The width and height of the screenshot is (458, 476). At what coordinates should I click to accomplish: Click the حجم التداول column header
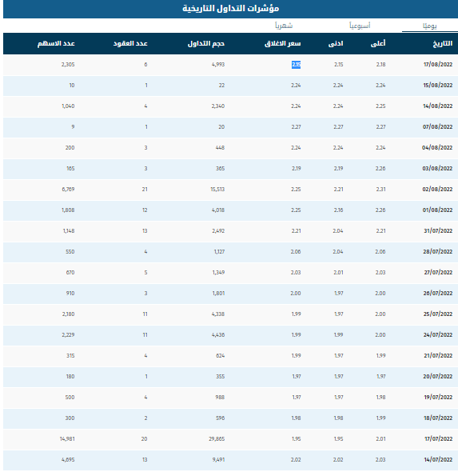pos(206,44)
